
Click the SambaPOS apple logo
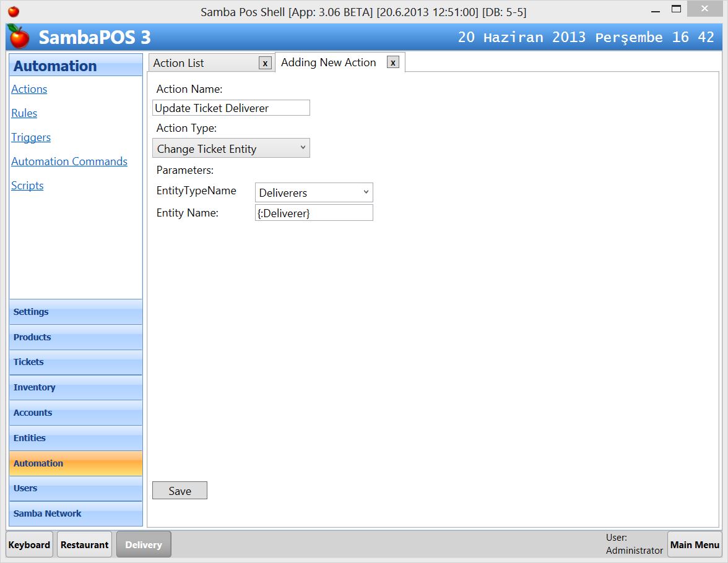(x=18, y=37)
